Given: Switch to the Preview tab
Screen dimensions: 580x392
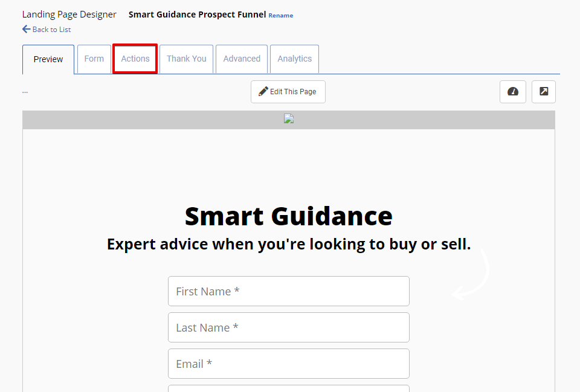Looking at the screenshot, I should (48, 59).
